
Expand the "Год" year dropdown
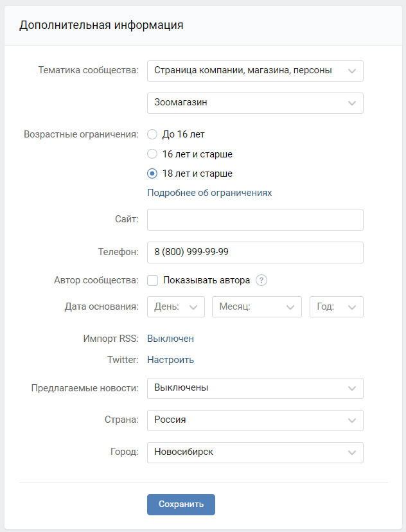[x=337, y=306]
